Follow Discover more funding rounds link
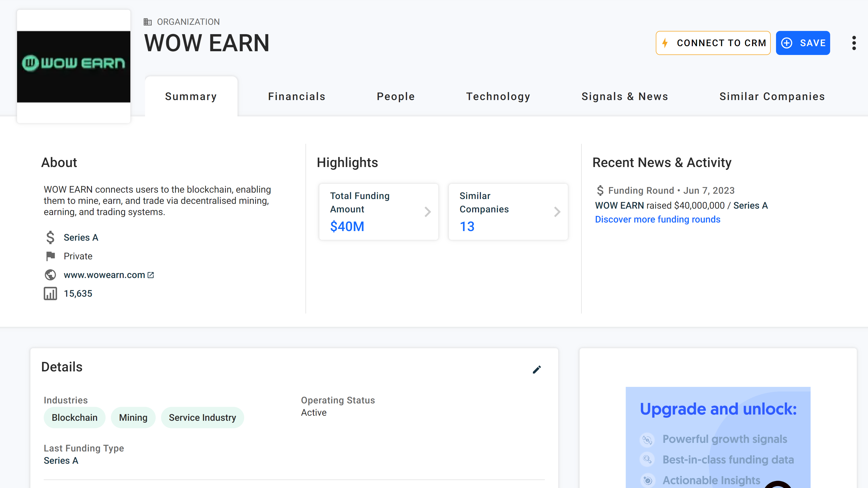This screenshot has height=488, width=868. (657, 219)
